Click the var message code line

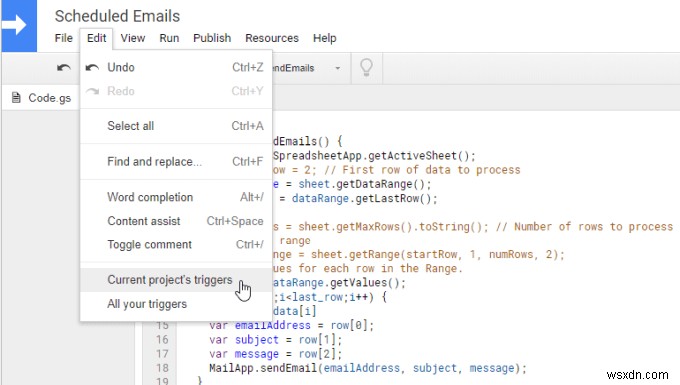275,354
